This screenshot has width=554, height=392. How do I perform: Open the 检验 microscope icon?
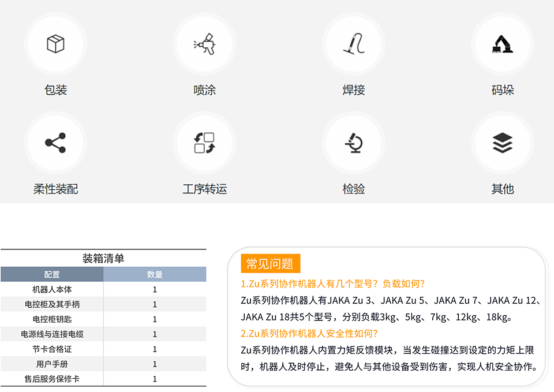point(353,143)
